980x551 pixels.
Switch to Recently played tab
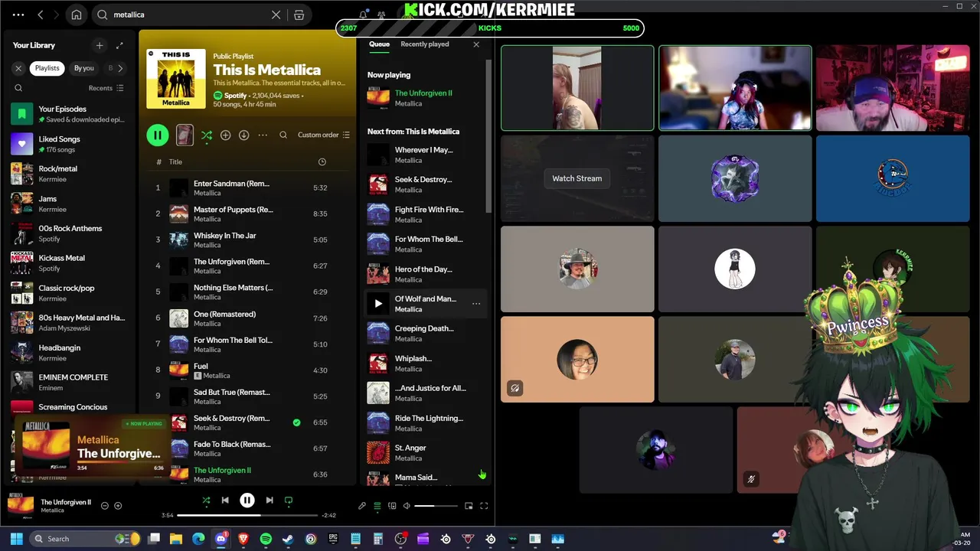click(x=425, y=44)
